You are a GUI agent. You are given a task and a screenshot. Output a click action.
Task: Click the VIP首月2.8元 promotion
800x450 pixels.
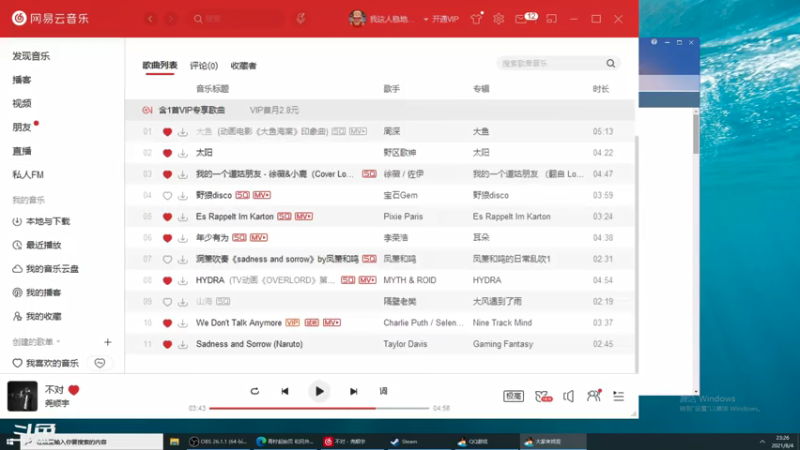274,110
